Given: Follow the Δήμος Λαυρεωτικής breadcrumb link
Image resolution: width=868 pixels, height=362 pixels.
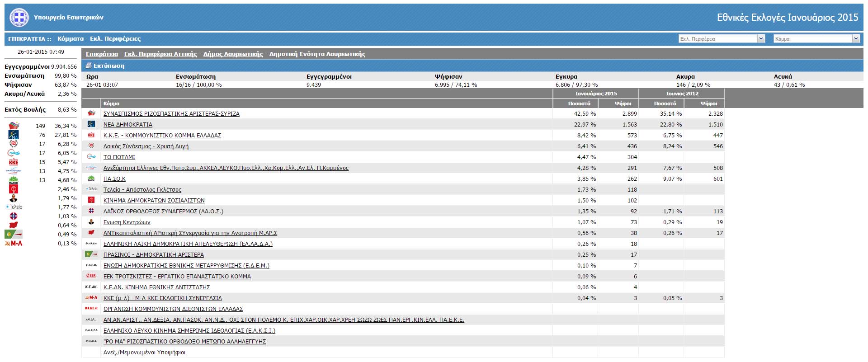Looking at the screenshot, I should click(x=233, y=54).
